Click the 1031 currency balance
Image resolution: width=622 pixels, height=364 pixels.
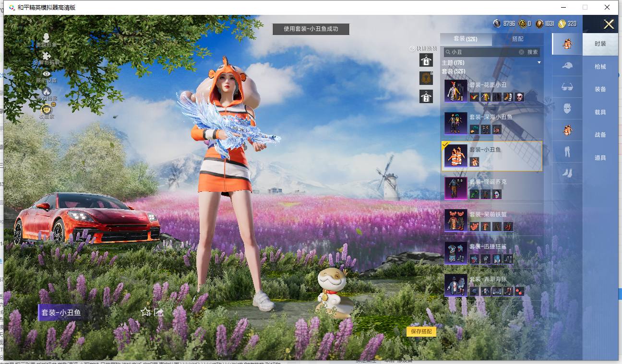545,23
